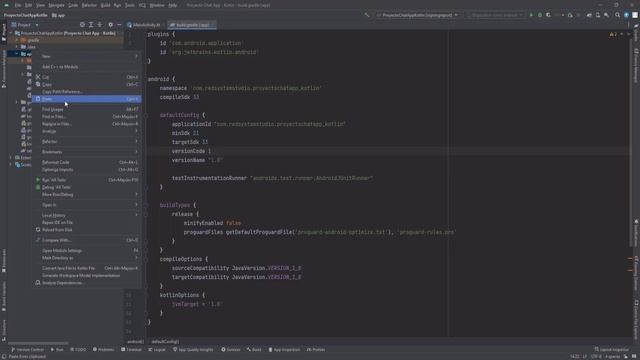
Task: Choose Reformat Code
Action: click(87, 162)
